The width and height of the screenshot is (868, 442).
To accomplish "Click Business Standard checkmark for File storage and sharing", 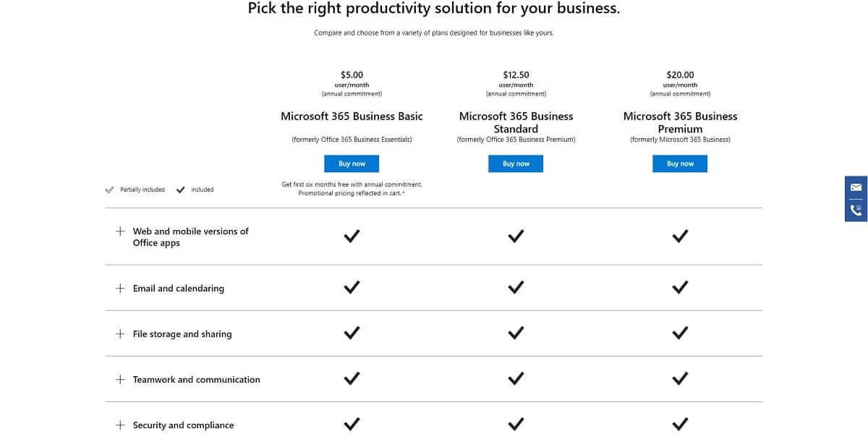I will pos(516,333).
